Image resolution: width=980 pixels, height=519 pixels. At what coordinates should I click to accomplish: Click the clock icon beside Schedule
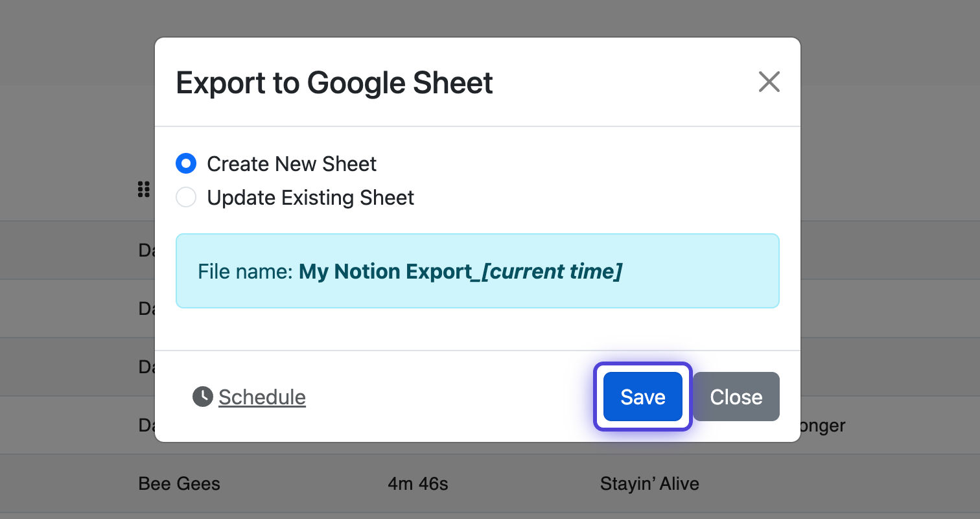click(203, 397)
